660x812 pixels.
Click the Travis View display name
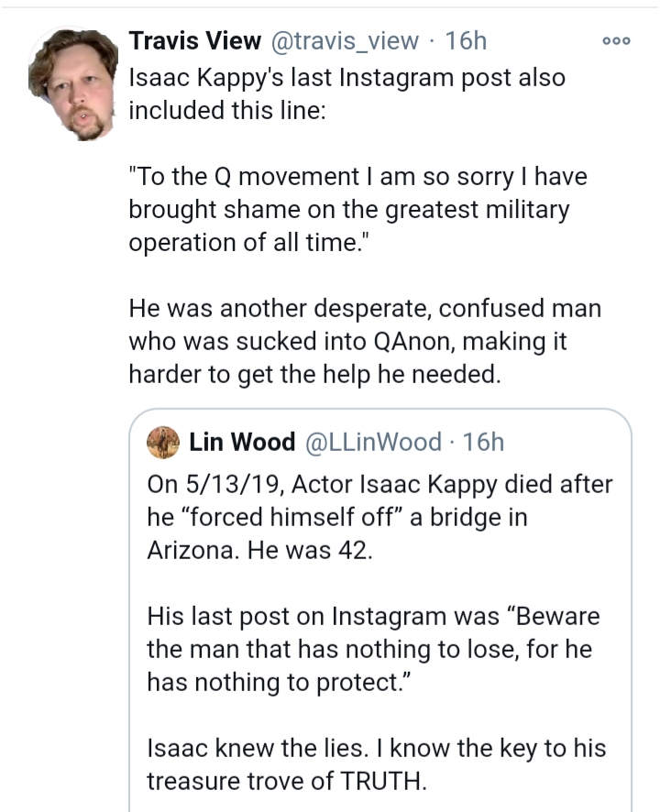[x=194, y=41]
